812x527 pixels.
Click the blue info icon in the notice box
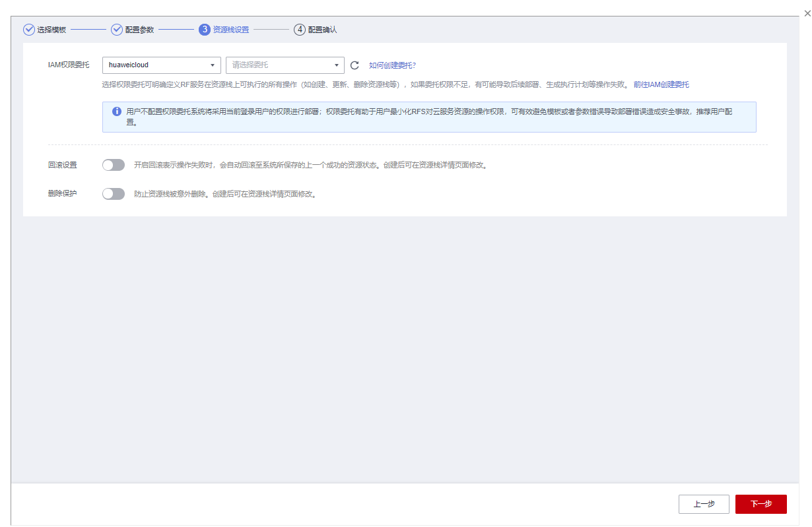tap(117, 111)
